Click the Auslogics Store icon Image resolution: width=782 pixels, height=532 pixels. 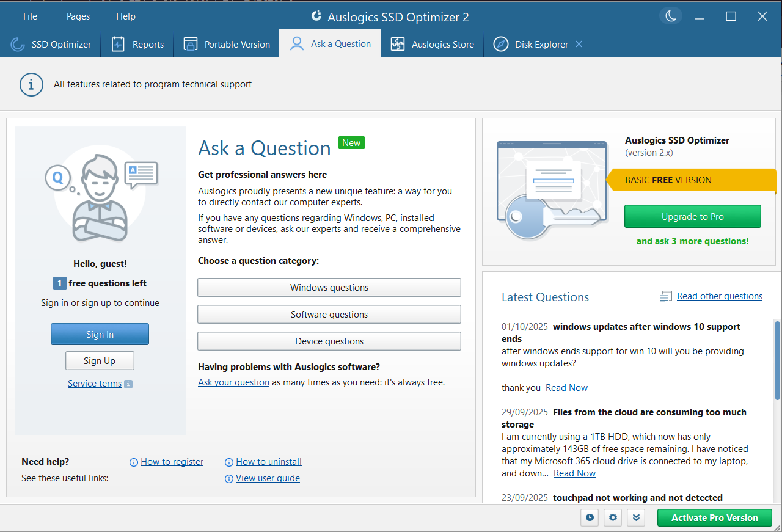397,44
